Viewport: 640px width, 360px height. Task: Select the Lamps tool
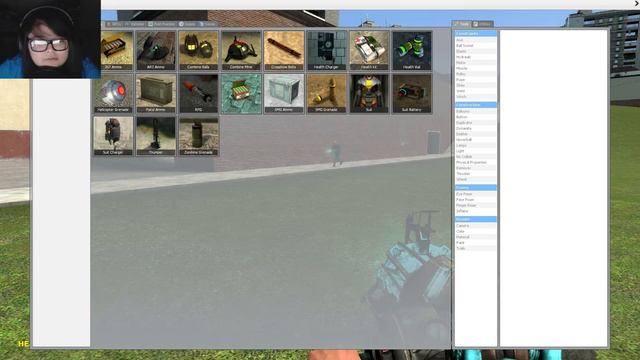[x=476, y=145]
